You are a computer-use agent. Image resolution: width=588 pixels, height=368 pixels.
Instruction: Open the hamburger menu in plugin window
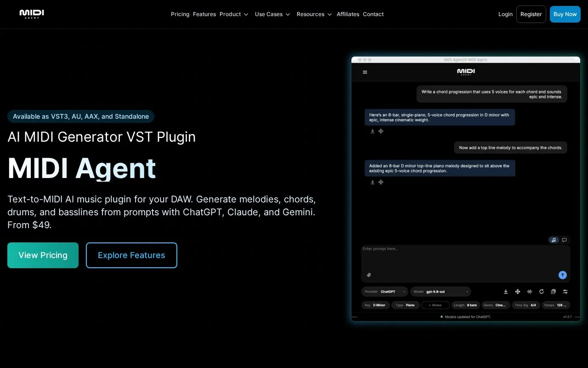365,72
